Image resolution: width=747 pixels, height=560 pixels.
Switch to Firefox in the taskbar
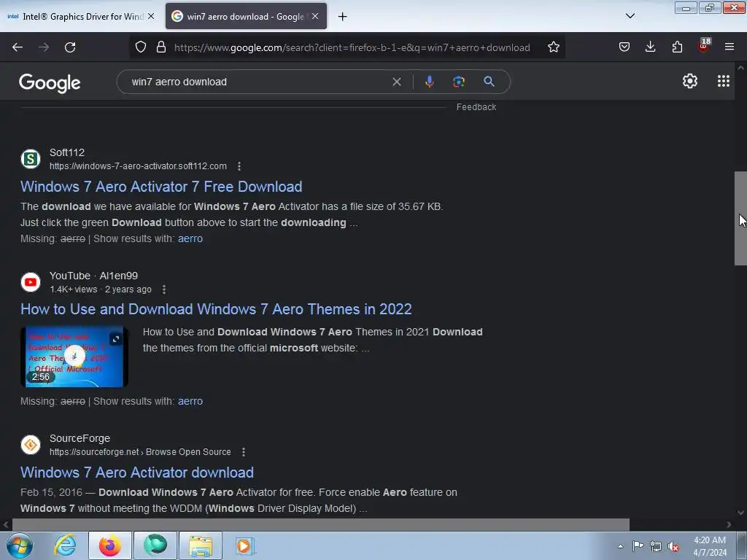110,545
